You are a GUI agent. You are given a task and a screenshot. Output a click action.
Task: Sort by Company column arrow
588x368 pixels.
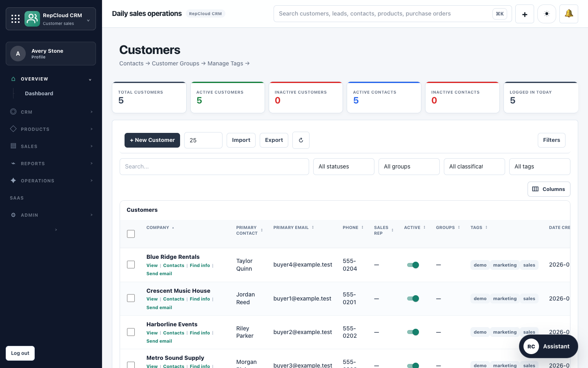[173, 228]
